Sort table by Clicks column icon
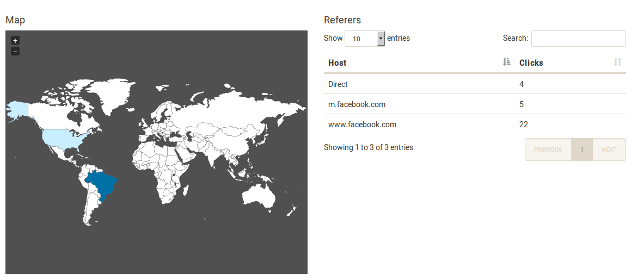The width and height of the screenshot is (644, 280). click(617, 62)
